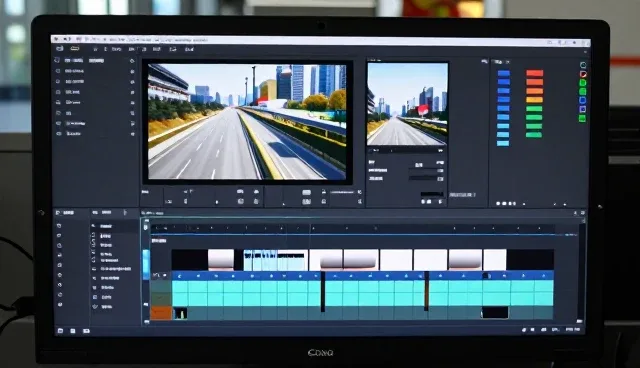640x368 pixels.
Task: Click the red-and-white icon in the right icon strip
Action: pyautogui.click(x=583, y=74)
